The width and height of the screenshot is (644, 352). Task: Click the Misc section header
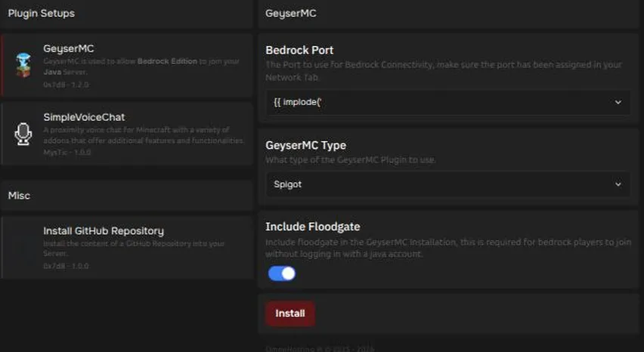tap(19, 196)
